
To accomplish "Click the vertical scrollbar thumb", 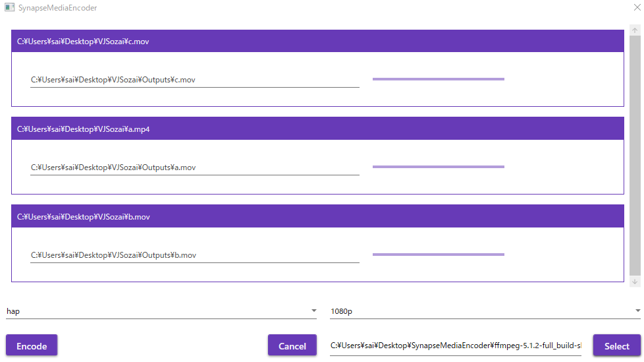I will [x=635, y=155].
